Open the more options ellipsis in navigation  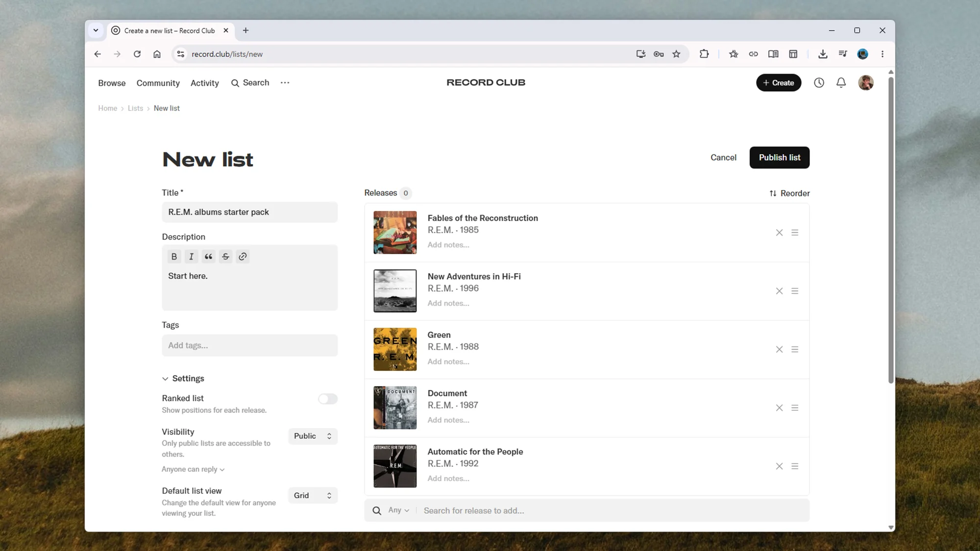(x=285, y=83)
